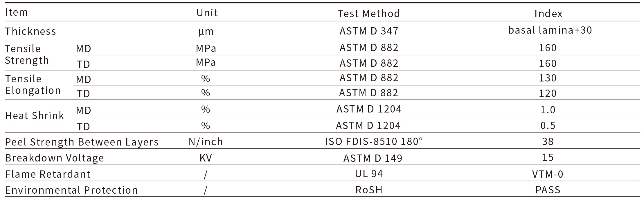Select the N/inch unit cell

pyautogui.click(x=206, y=141)
